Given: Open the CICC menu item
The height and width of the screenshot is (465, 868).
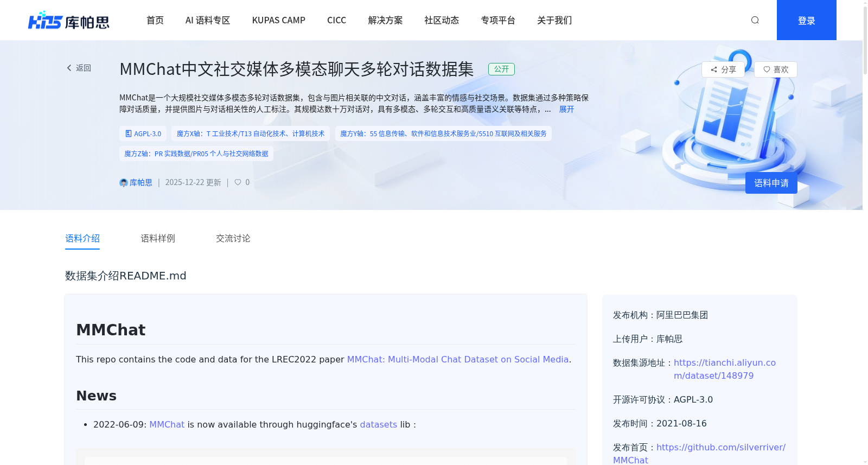Looking at the screenshot, I should click(x=336, y=20).
